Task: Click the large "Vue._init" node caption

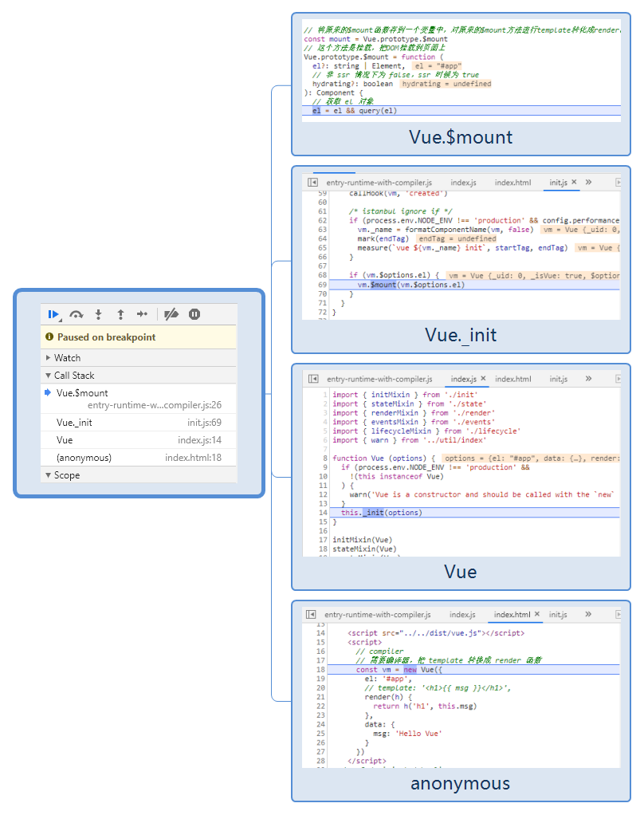Action: click(461, 335)
